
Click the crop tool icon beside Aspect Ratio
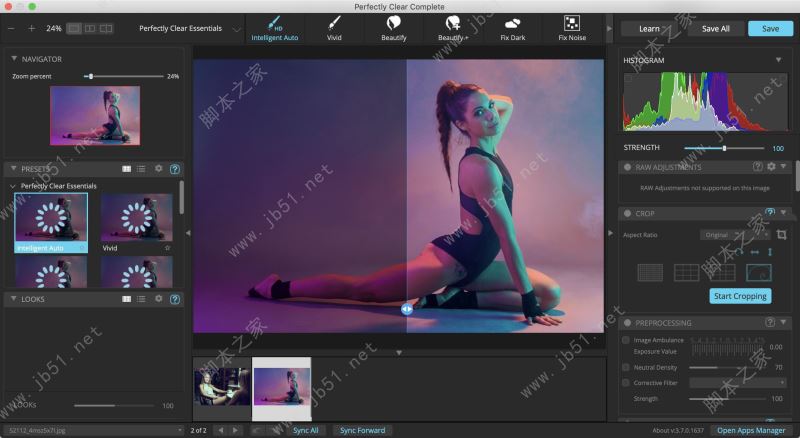pyautogui.click(x=781, y=234)
